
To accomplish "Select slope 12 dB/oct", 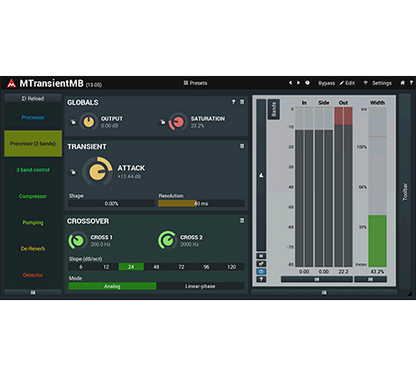I will 106,267.
